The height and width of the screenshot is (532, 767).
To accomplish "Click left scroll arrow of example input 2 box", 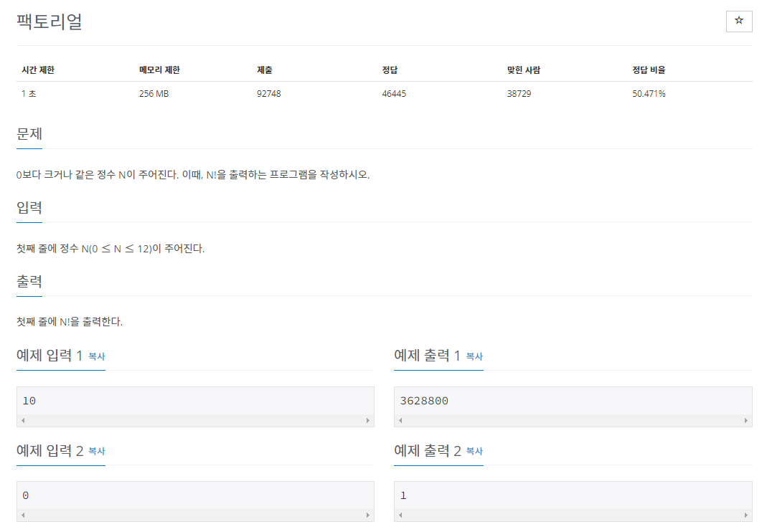I will pyautogui.click(x=23, y=515).
